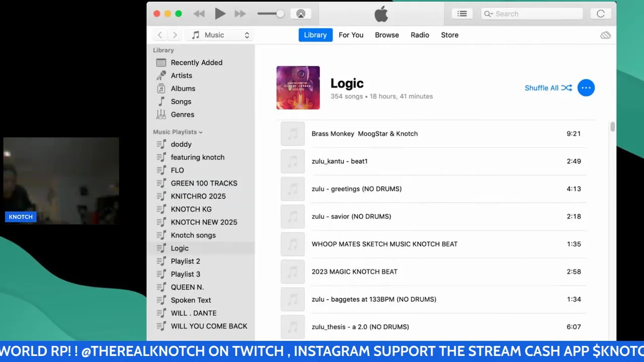Viewport: 644px width, 362px height.
Task: Select Songs in the Library sidebar
Action: (201, 102)
